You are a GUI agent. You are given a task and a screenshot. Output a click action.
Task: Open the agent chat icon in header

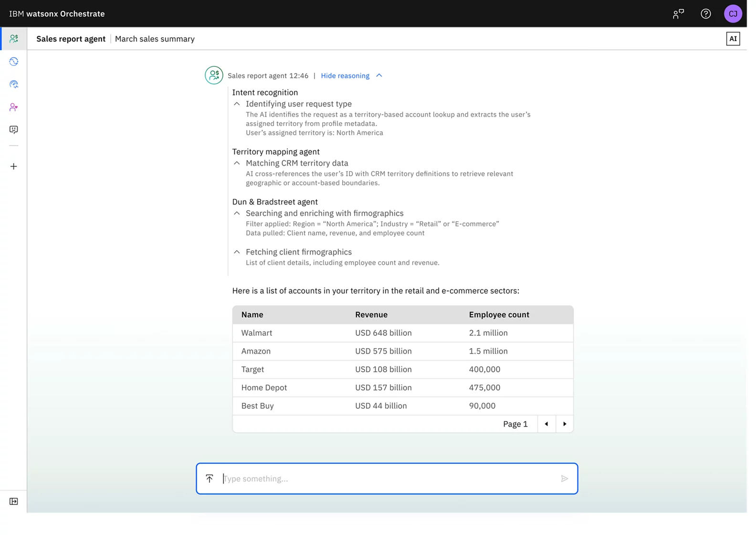(678, 14)
